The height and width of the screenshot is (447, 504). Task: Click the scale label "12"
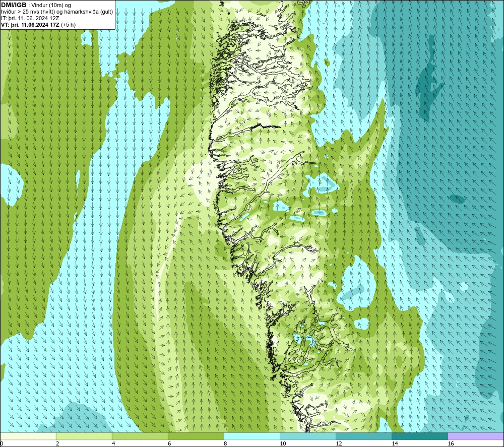click(x=339, y=443)
